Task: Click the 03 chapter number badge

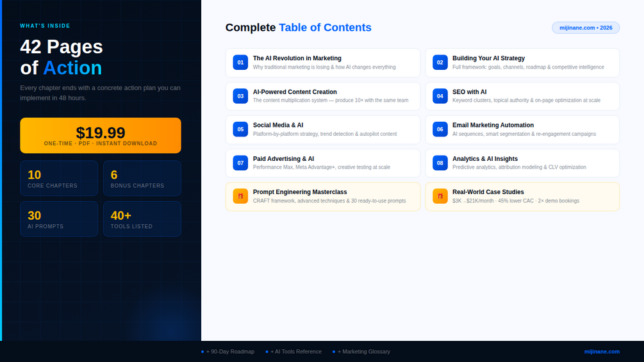Action: pyautogui.click(x=240, y=96)
